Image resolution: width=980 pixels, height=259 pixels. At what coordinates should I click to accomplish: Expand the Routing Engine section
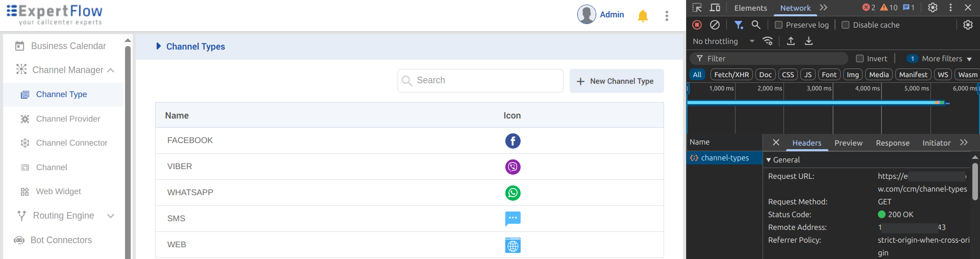pyautogui.click(x=111, y=216)
